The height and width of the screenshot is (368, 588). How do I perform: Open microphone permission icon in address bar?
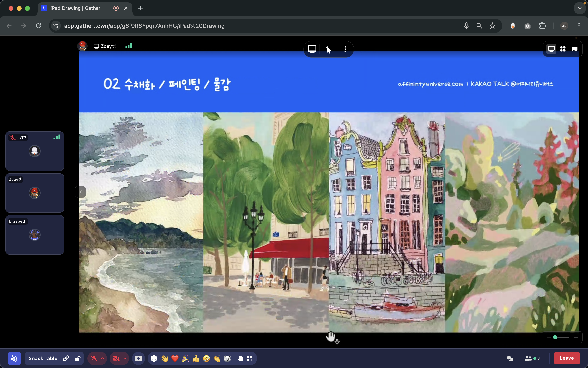click(x=466, y=26)
